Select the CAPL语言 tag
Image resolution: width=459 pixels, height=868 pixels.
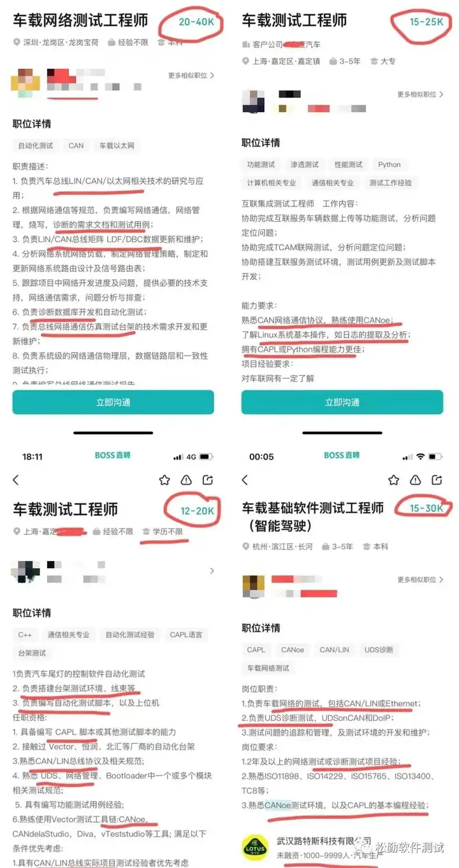click(x=186, y=634)
